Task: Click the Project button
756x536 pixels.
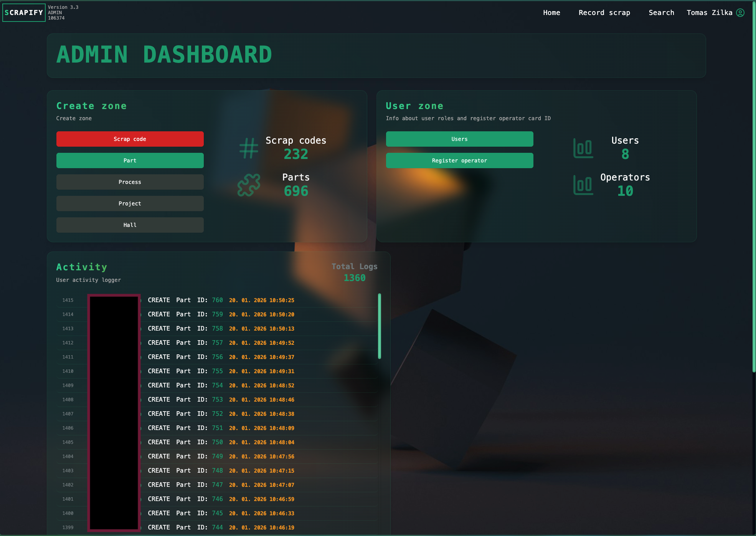Action: coord(130,203)
